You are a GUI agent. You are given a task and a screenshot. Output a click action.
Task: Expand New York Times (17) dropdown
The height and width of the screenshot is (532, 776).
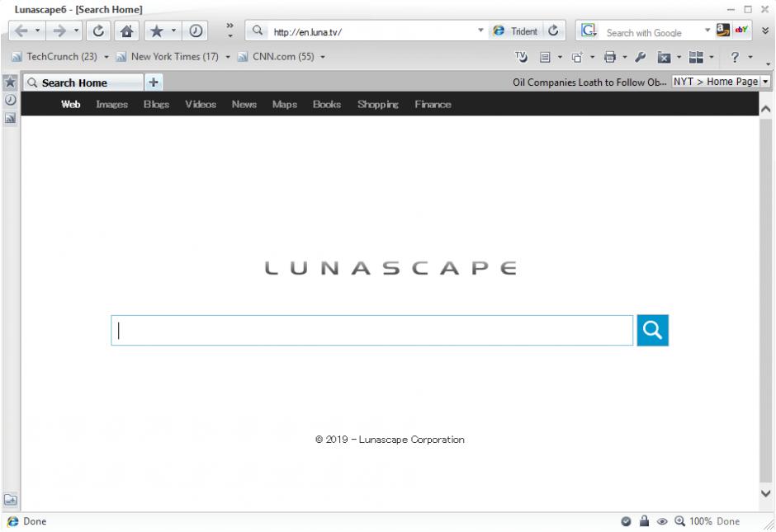click(x=228, y=57)
